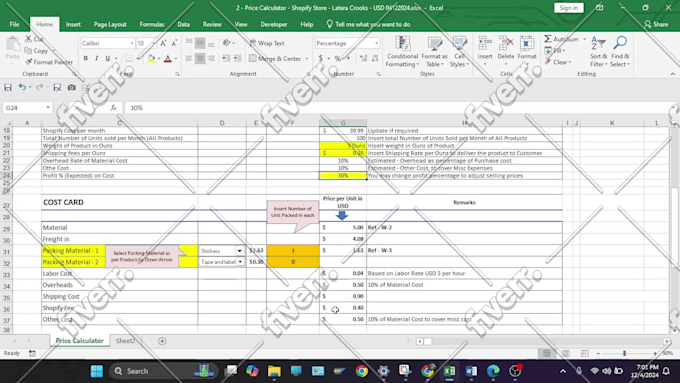Click the Font Color red A icon

(168, 58)
